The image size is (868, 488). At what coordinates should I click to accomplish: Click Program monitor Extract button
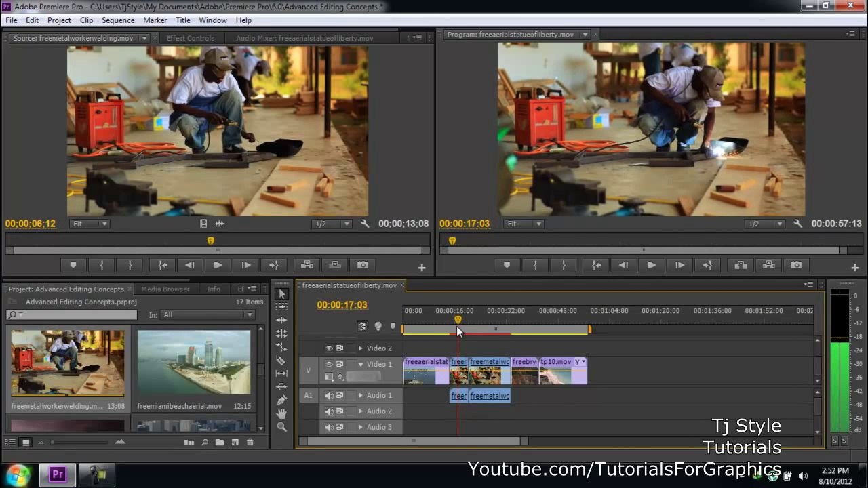tap(768, 265)
